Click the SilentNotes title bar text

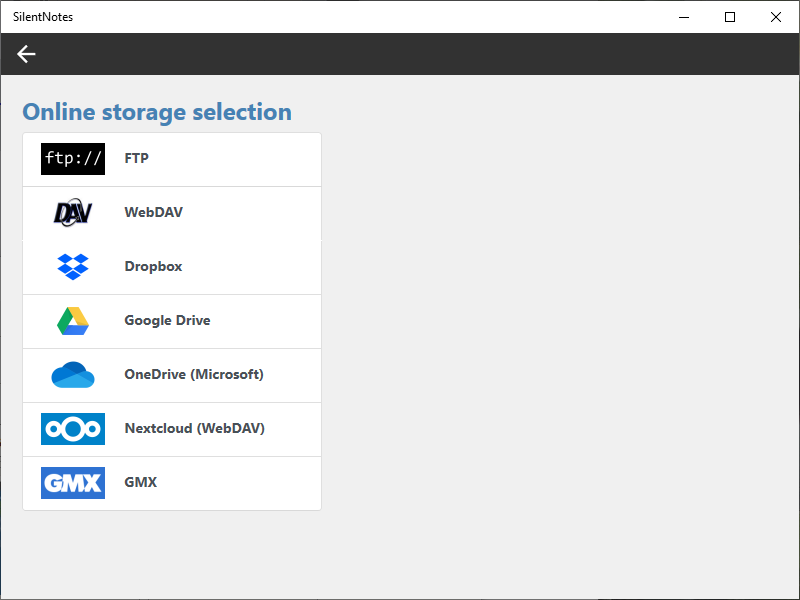(x=43, y=17)
